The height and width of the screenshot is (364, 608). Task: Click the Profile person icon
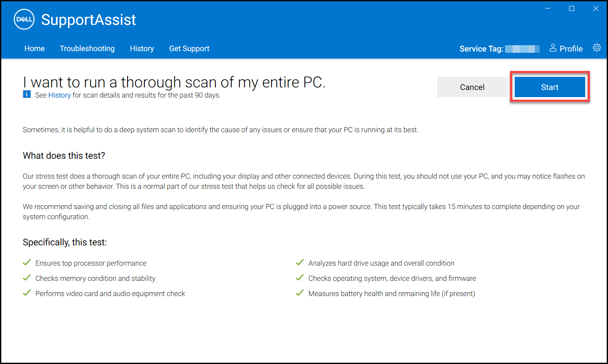pyautogui.click(x=553, y=48)
